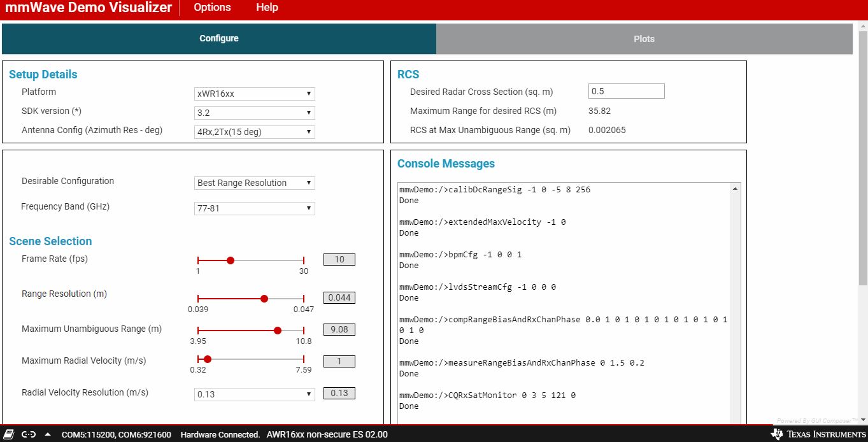Click the log file icon in the status bar
The height and width of the screenshot is (442, 868).
(8, 435)
